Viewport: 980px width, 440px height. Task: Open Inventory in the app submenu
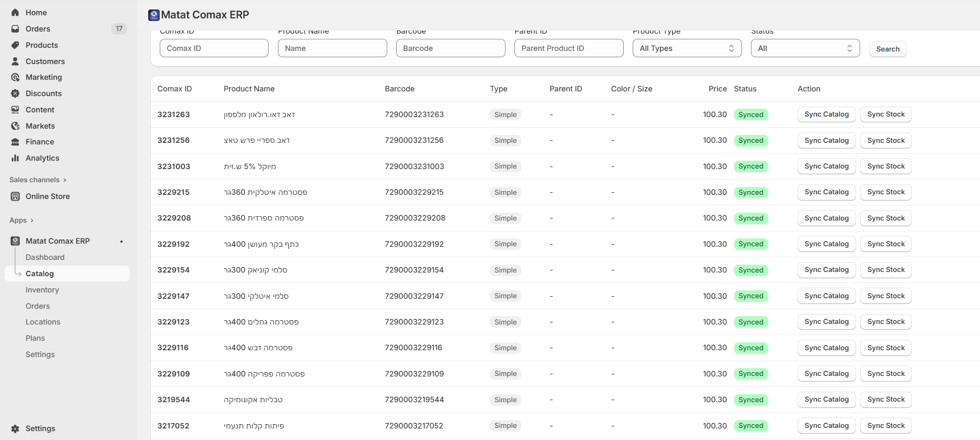coord(42,290)
